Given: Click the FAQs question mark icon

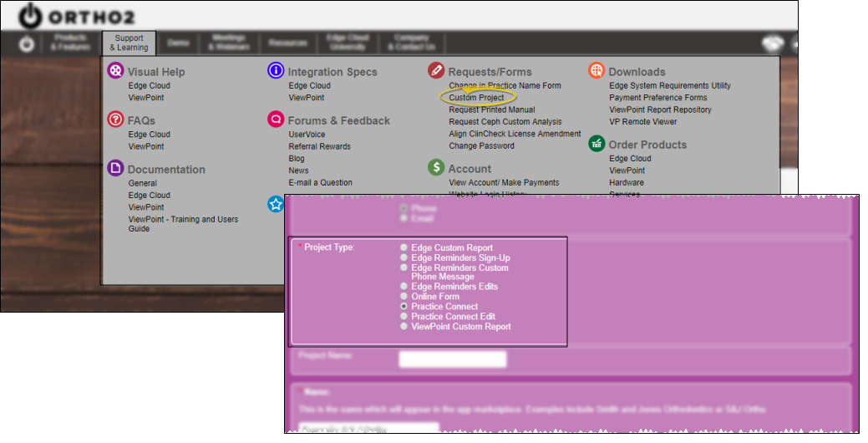Looking at the screenshot, I should [115, 120].
